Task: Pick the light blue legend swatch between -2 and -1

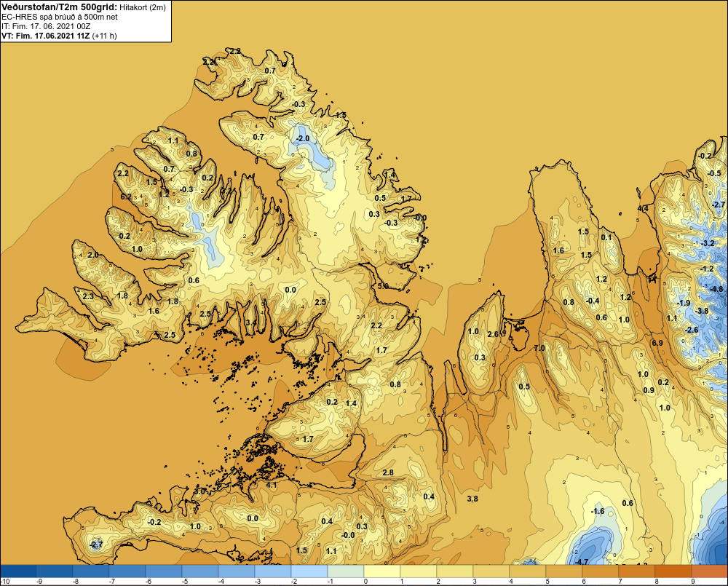Action: (x=309, y=570)
